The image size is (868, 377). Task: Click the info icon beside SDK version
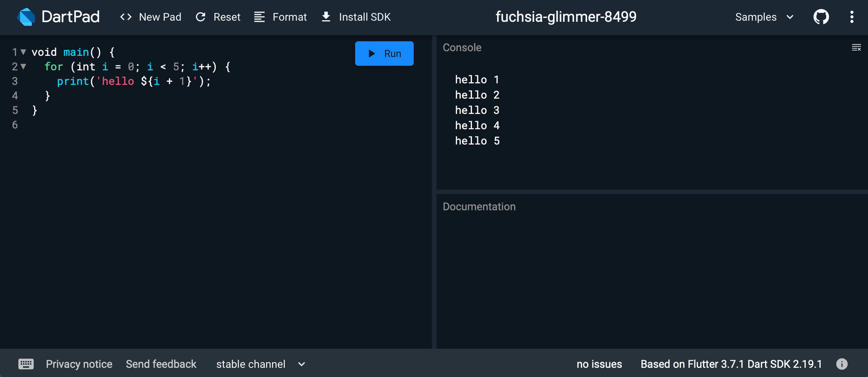point(842,364)
